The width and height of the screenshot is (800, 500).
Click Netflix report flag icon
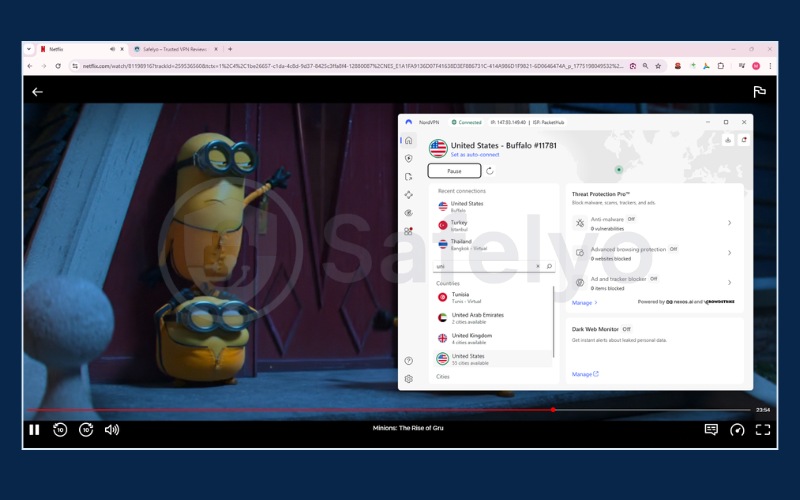click(x=759, y=91)
